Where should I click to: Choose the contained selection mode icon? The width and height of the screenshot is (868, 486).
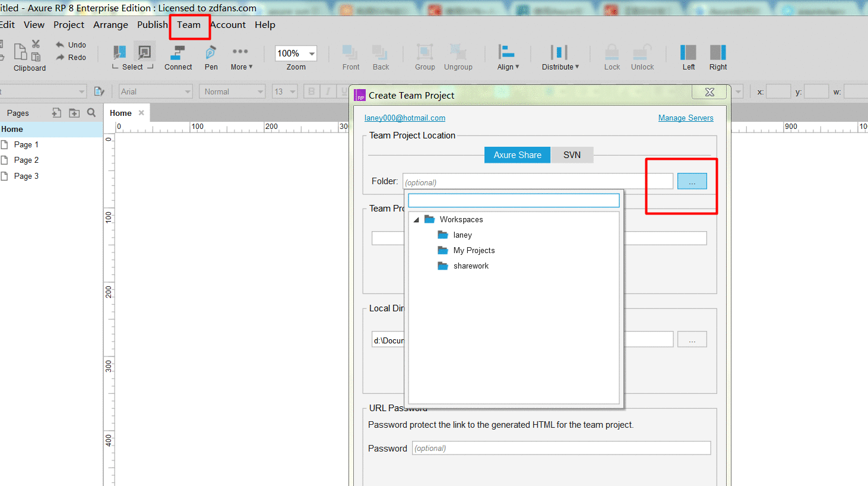144,52
